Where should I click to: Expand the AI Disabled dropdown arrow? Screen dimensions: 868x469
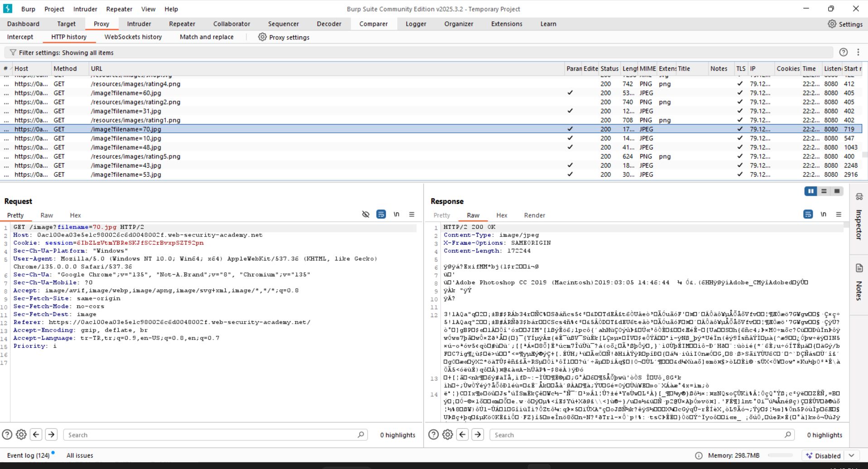coord(852,455)
